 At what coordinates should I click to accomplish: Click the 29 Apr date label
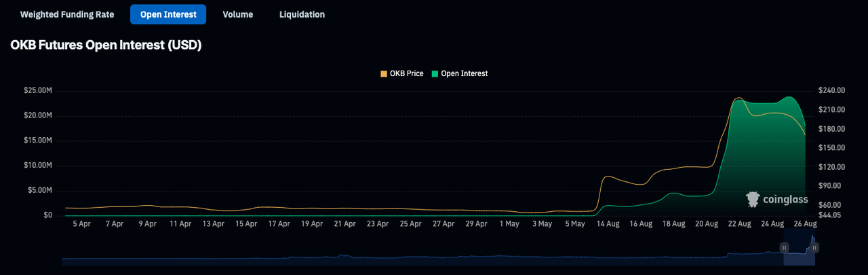(x=476, y=223)
